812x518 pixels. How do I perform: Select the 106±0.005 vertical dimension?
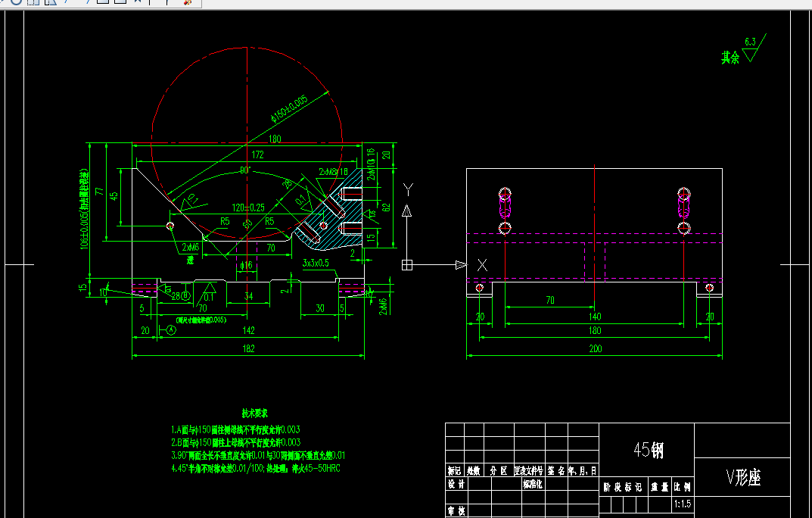tap(85, 209)
